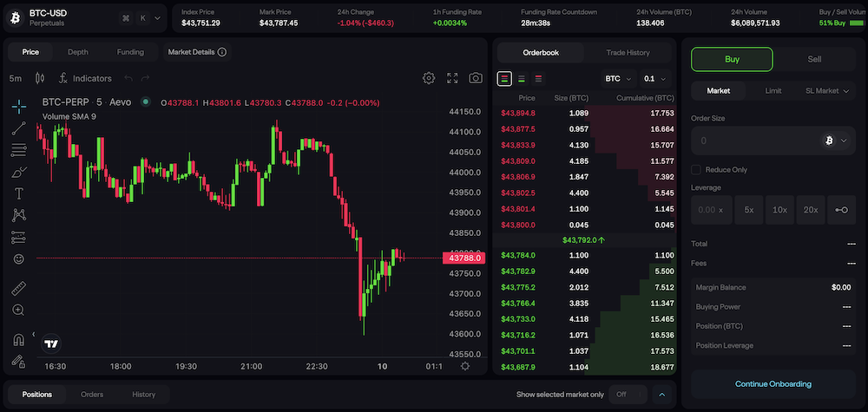Viewport: 868px width, 412px height.
Task: Redo the last chart action
Action: [146, 79]
